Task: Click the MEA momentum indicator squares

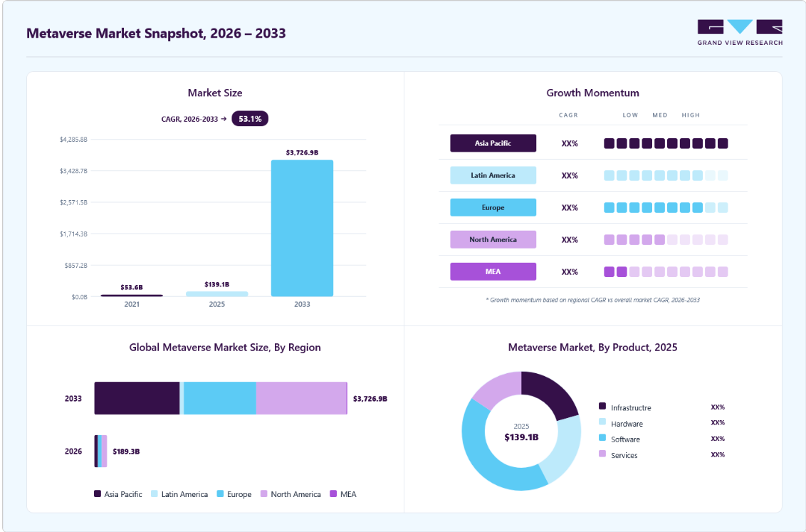Action: [666, 271]
